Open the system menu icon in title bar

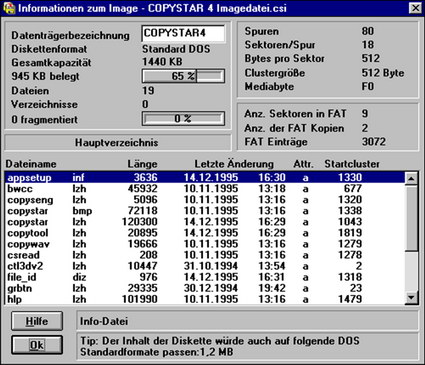coord(9,8)
